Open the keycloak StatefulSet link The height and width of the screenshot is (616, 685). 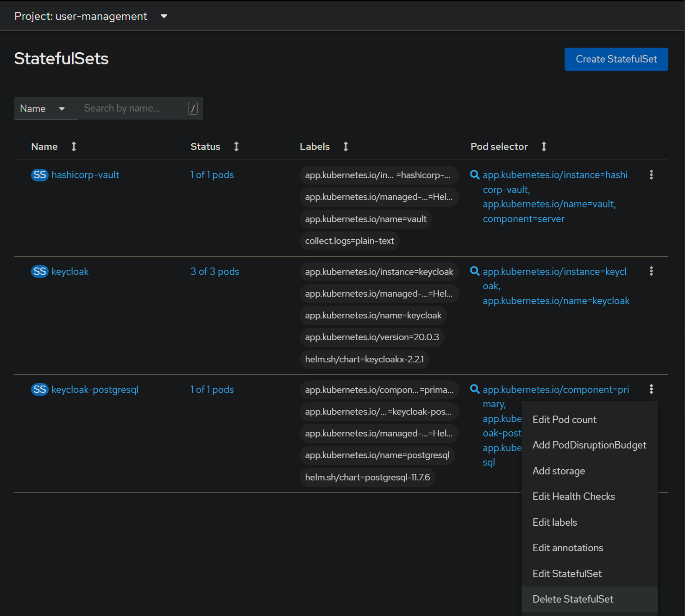click(70, 272)
